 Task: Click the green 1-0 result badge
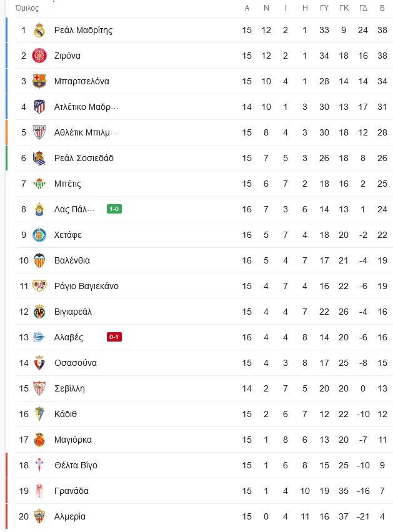pyautogui.click(x=114, y=209)
